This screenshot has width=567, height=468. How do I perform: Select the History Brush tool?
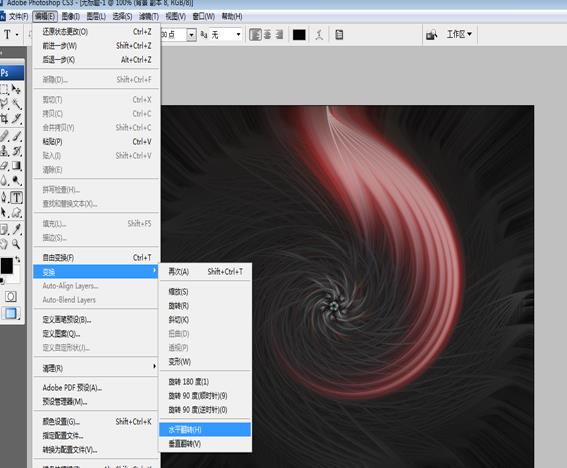[16, 150]
